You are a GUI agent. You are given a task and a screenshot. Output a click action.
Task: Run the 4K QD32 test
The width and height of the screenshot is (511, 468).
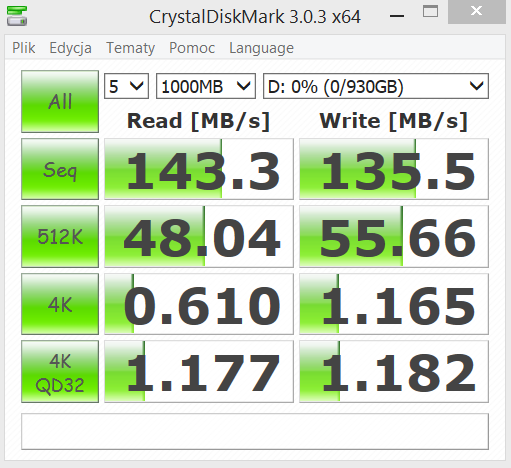pos(60,371)
